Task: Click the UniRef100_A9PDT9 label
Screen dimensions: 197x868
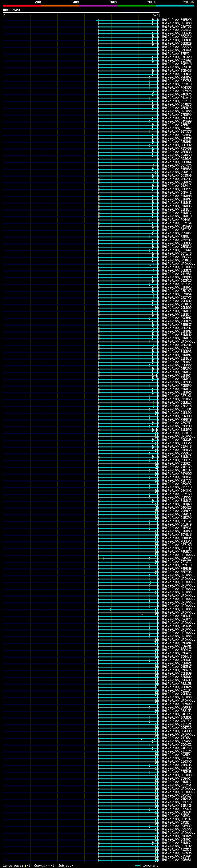Action: click(176, 419)
